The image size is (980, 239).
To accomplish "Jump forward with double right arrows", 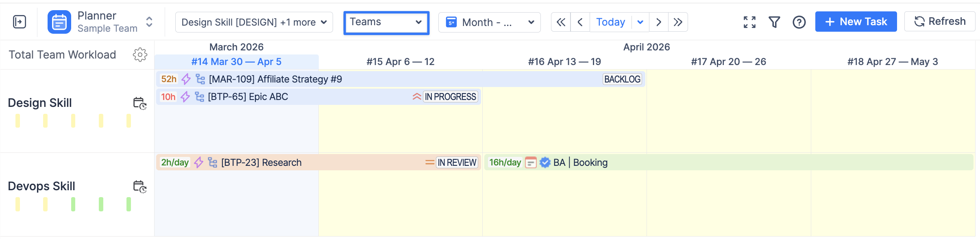I will click(678, 22).
